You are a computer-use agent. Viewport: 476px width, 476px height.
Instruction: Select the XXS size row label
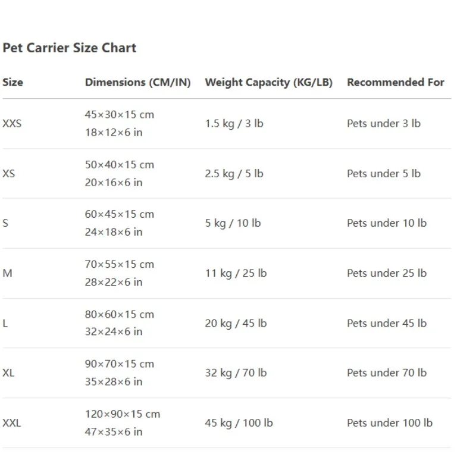pos(12,124)
